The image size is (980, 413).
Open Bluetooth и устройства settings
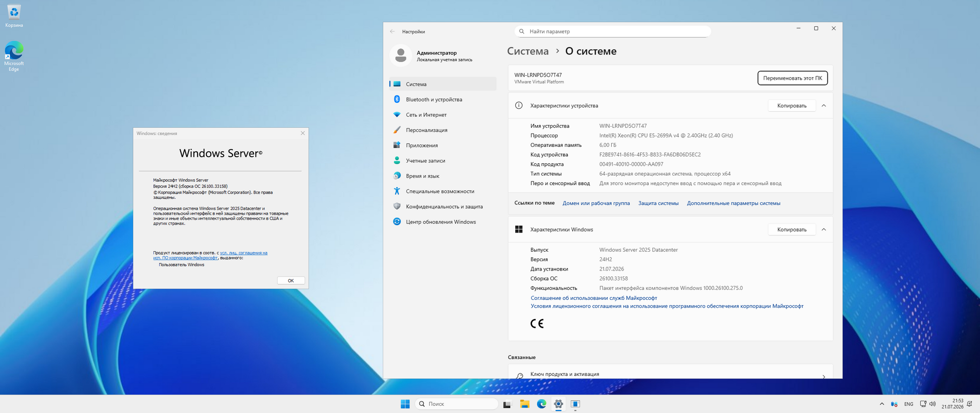(442, 99)
